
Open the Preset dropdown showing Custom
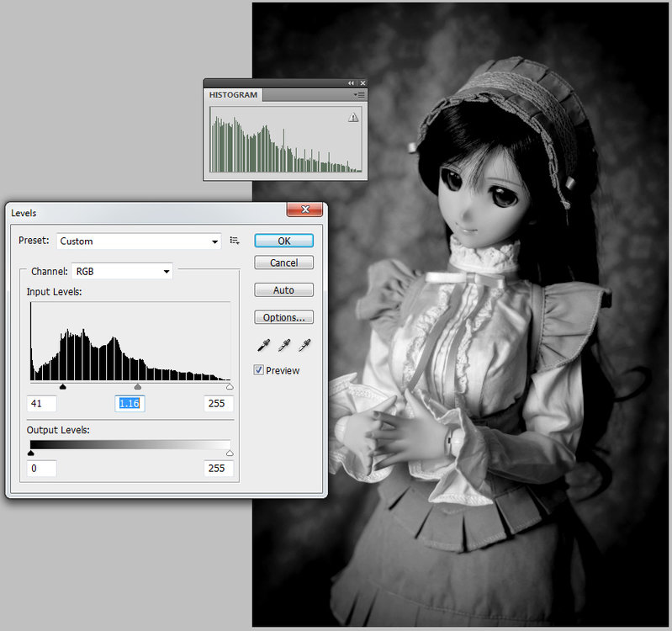139,241
